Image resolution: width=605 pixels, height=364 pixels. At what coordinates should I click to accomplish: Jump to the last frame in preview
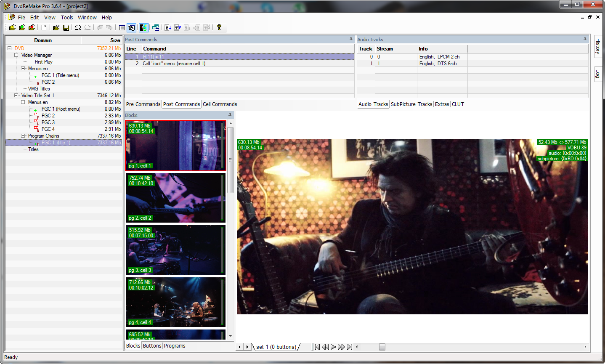(x=350, y=347)
